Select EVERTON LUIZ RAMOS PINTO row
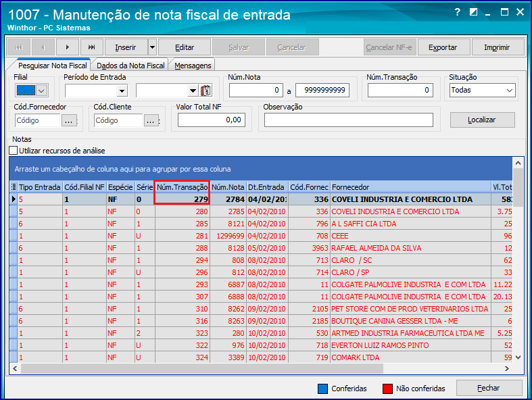532x400 pixels. coord(261,345)
